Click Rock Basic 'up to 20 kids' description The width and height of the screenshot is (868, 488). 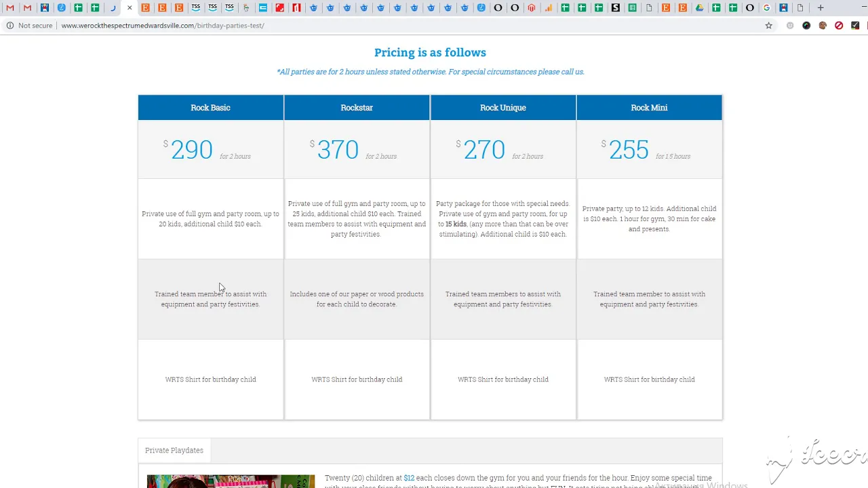(x=210, y=219)
